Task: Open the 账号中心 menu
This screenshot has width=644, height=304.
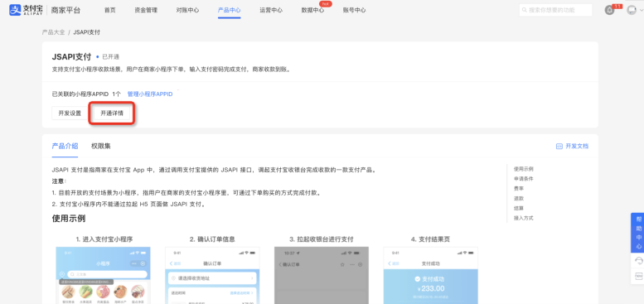Action: 354,10
